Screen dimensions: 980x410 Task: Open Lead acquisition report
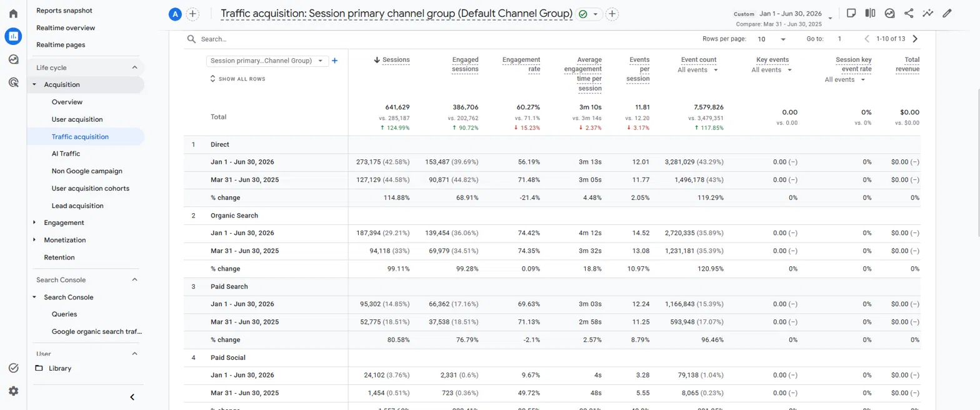click(77, 206)
